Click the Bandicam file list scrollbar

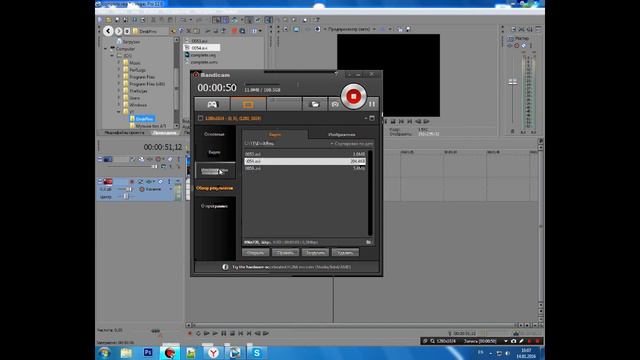[x=370, y=193]
